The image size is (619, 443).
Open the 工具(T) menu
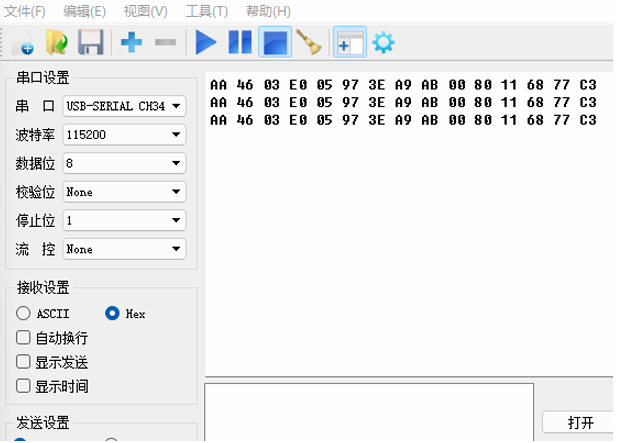pyautogui.click(x=206, y=11)
